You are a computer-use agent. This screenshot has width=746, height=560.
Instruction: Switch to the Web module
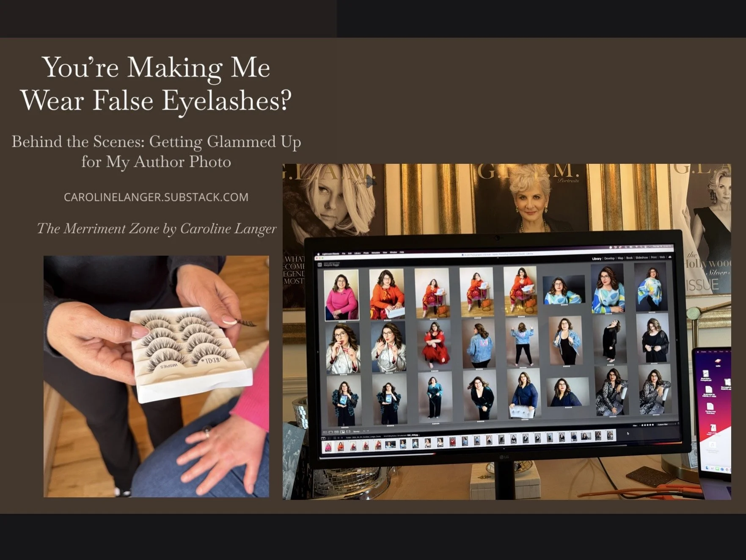click(662, 257)
